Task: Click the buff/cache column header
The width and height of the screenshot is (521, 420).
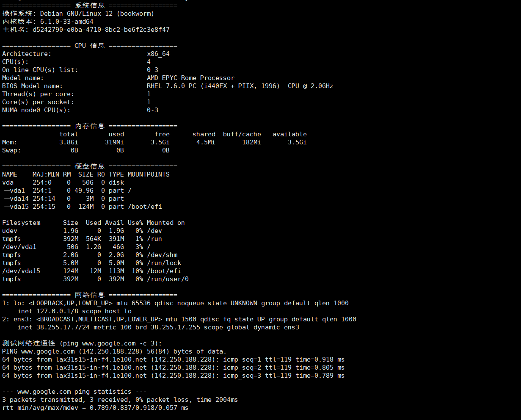Action: [242, 134]
